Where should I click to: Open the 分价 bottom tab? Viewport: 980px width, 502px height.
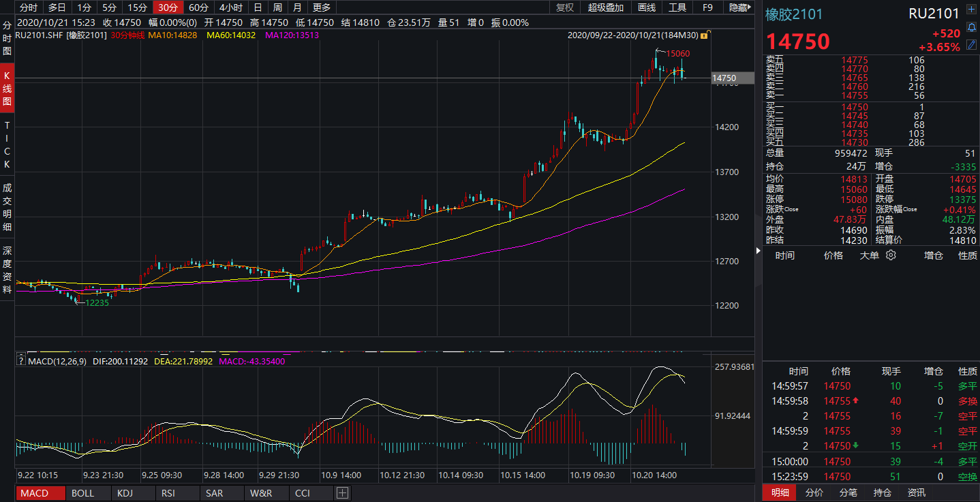(x=814, y=492)
